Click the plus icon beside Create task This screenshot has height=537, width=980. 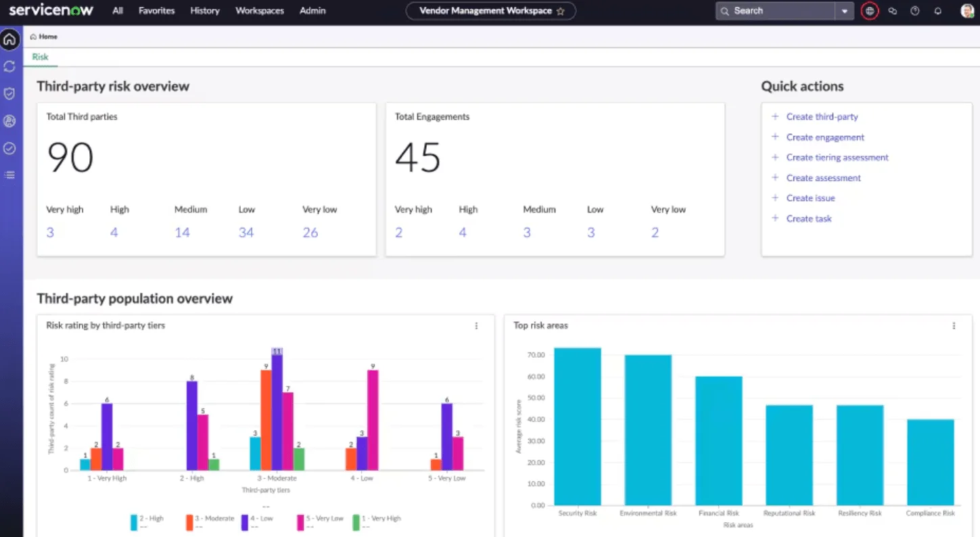[775, 218]
